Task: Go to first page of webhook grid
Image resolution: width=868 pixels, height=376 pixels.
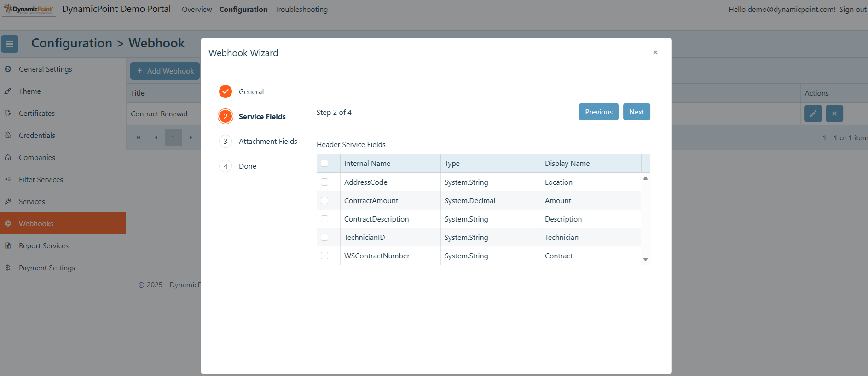Action: (x=139, y=137)
